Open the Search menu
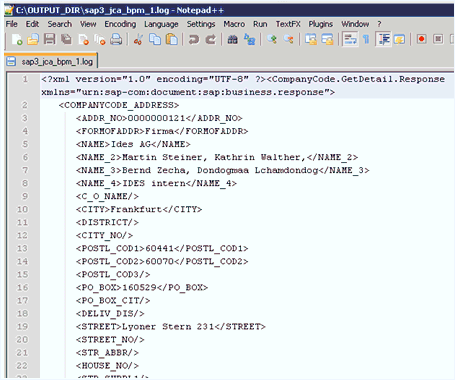 click(60, 24)
